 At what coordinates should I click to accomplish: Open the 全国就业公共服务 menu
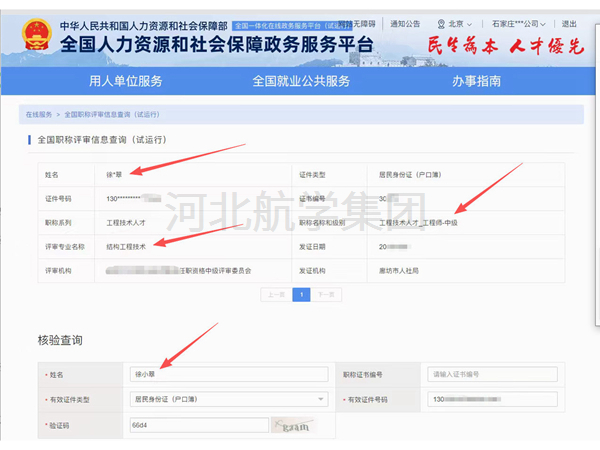pos(301,81)
